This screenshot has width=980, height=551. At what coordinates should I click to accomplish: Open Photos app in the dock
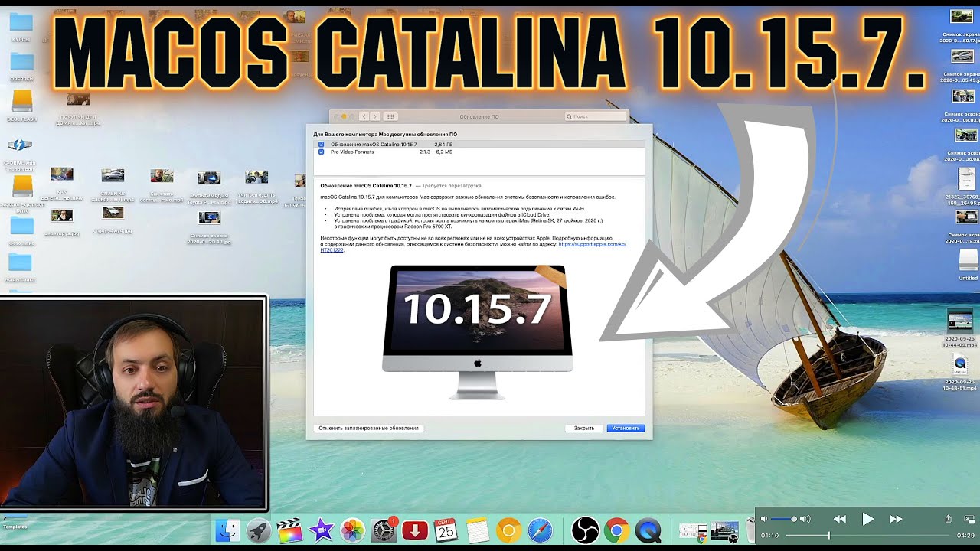click(x=352, y=530)
